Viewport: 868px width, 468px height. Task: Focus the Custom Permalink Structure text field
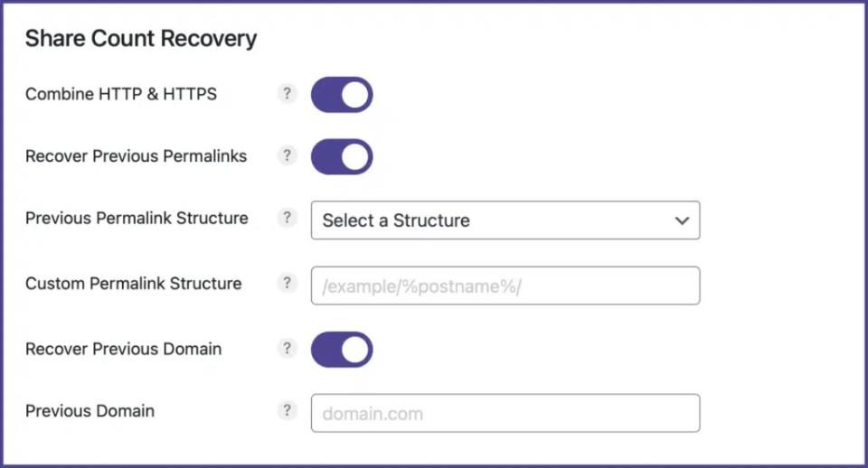[505, 285]
